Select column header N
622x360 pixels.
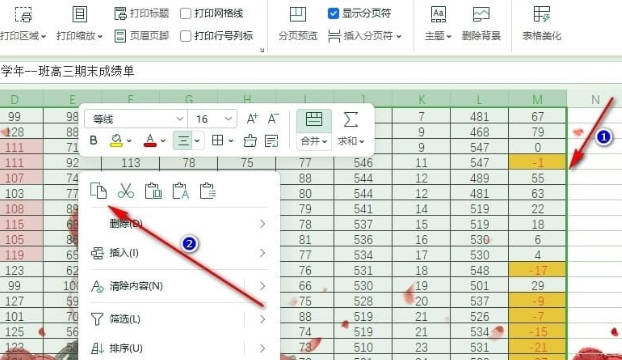pos(595,99)
